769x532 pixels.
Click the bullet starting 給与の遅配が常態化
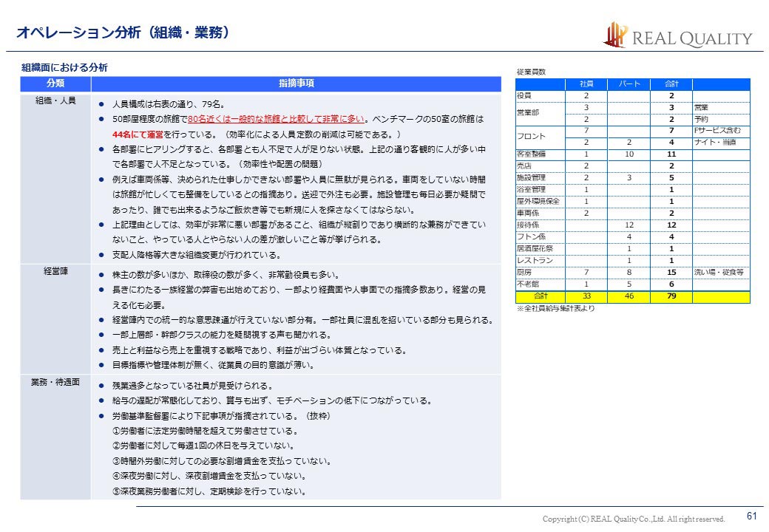pyautogui.click(x=273, y=400)
